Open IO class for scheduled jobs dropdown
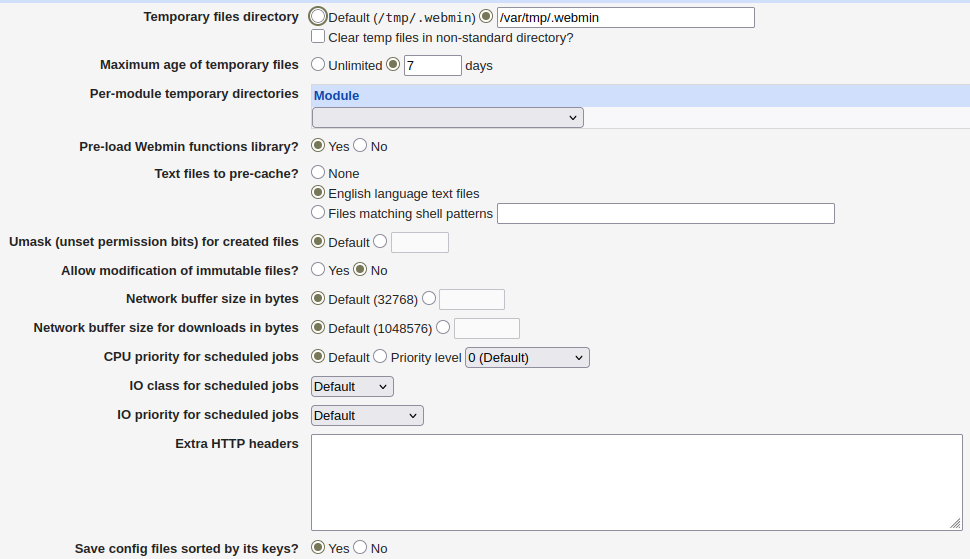 352,386
